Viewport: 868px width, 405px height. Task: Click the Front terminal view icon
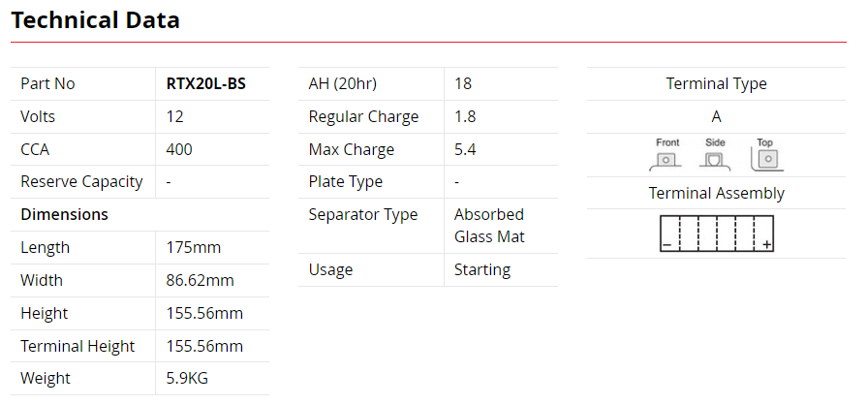tap(666, 154)
